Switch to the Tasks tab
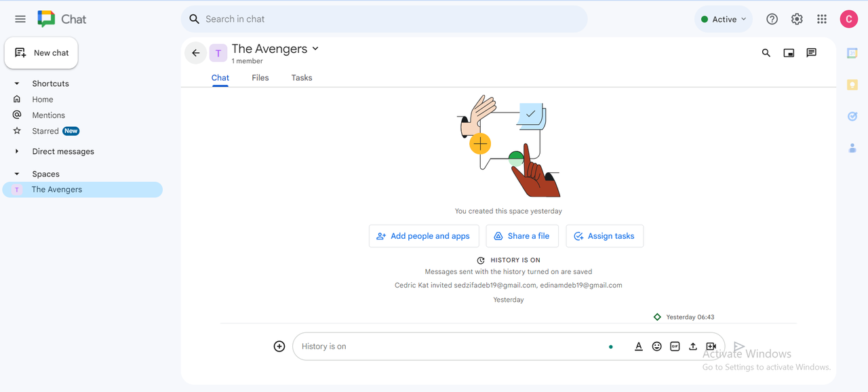This screenshot has height=392, width=868. 302,78
